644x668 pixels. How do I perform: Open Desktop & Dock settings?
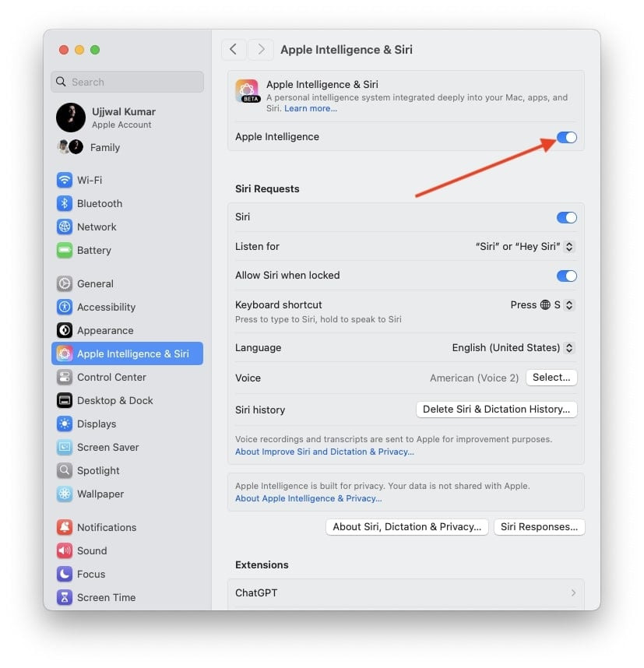tap(127, 401)
